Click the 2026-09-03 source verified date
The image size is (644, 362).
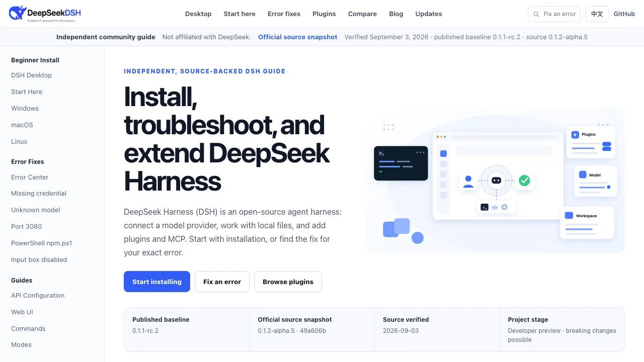pos(401,331)
